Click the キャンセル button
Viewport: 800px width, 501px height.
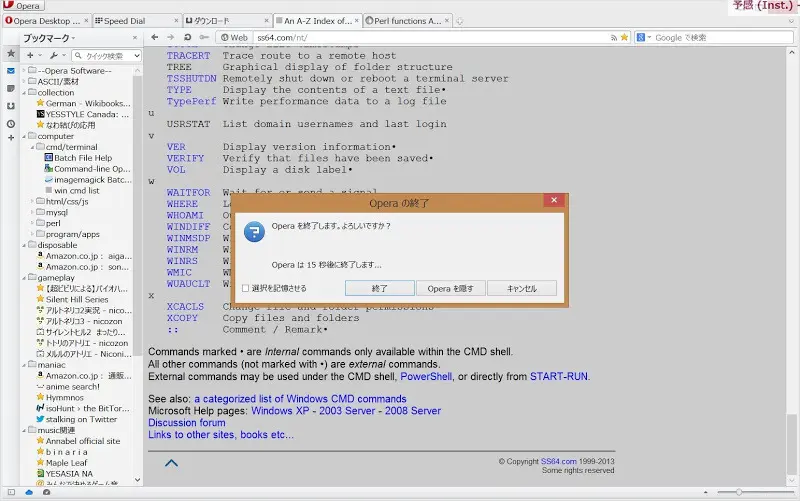[x=521, y=288]
